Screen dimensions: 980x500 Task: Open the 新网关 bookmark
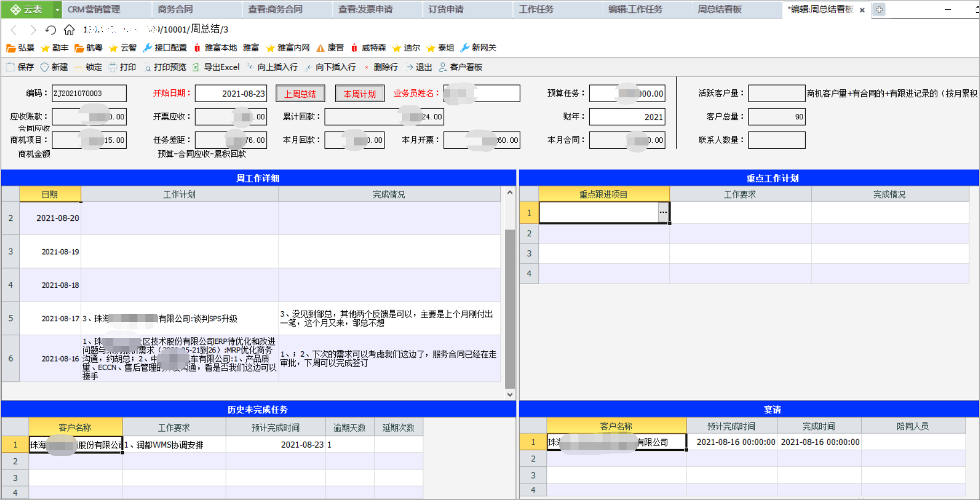coord(478,48)
